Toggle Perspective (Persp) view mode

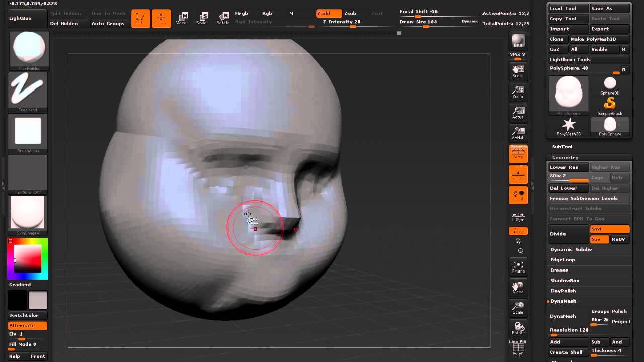coord(518,153)
